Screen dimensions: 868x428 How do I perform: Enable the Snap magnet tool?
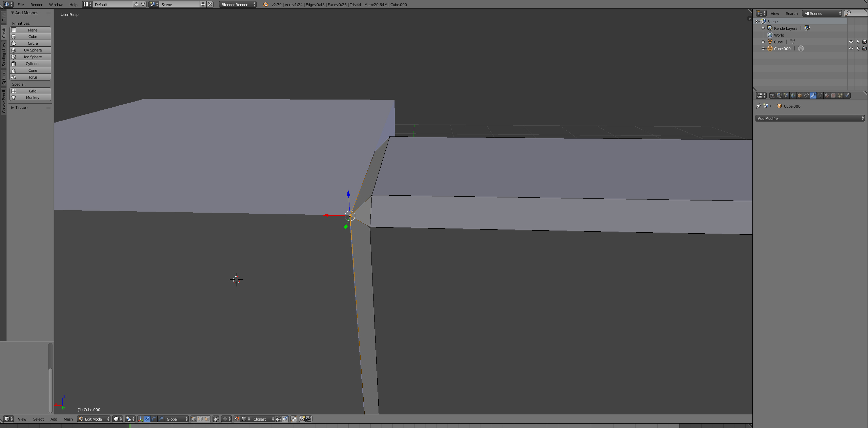pyautogui.click(x=237, y=419)
